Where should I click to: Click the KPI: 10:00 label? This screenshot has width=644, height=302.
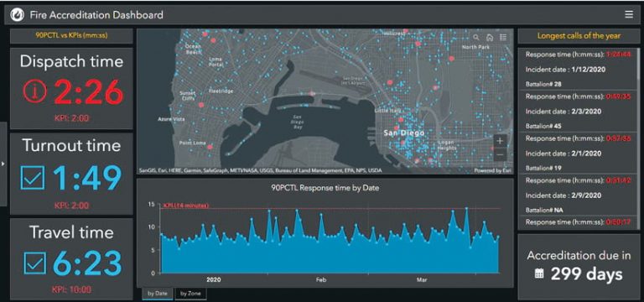tap(71, 289)
